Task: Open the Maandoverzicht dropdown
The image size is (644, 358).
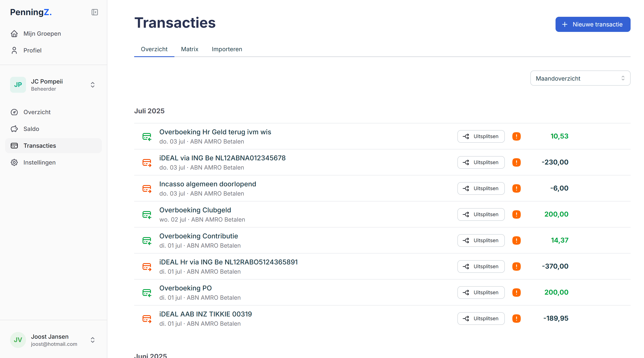Action: 580,78
